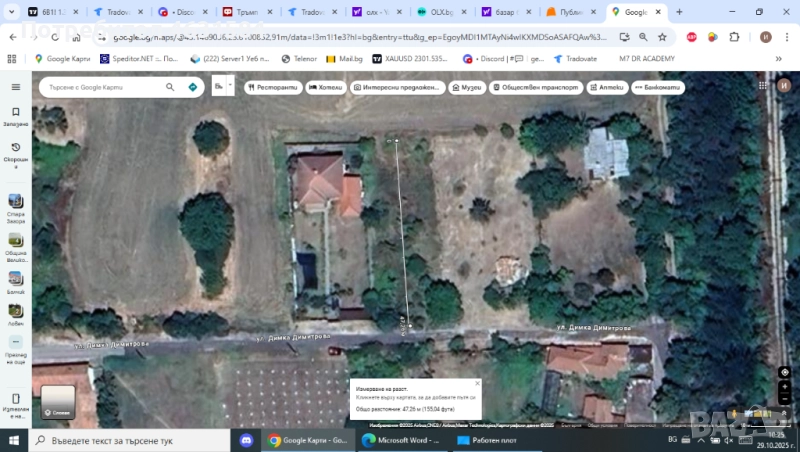The image size is (800, 452).
Task: Click the blue directions icon in search box
Action: pyautogui.click(x=193, y=87)
